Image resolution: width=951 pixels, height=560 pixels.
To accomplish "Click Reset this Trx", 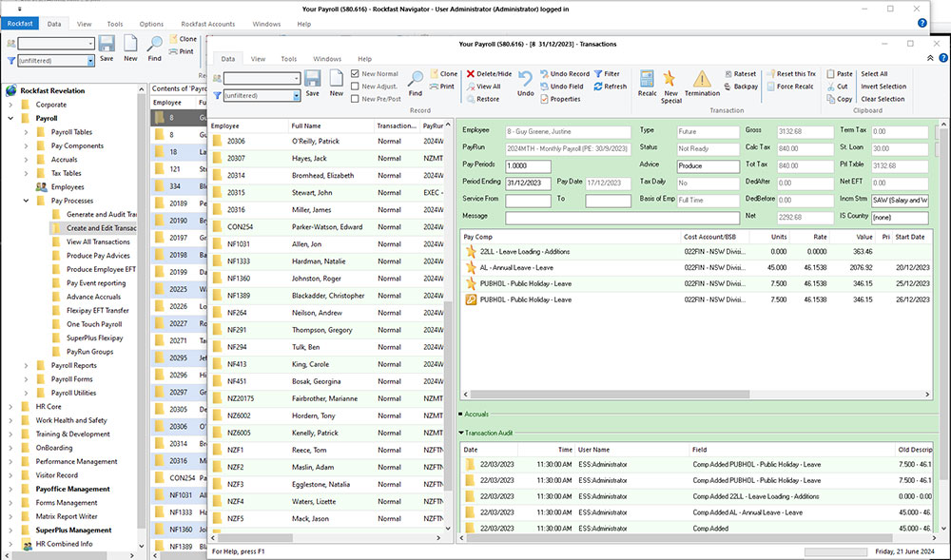I will (791, 74).
